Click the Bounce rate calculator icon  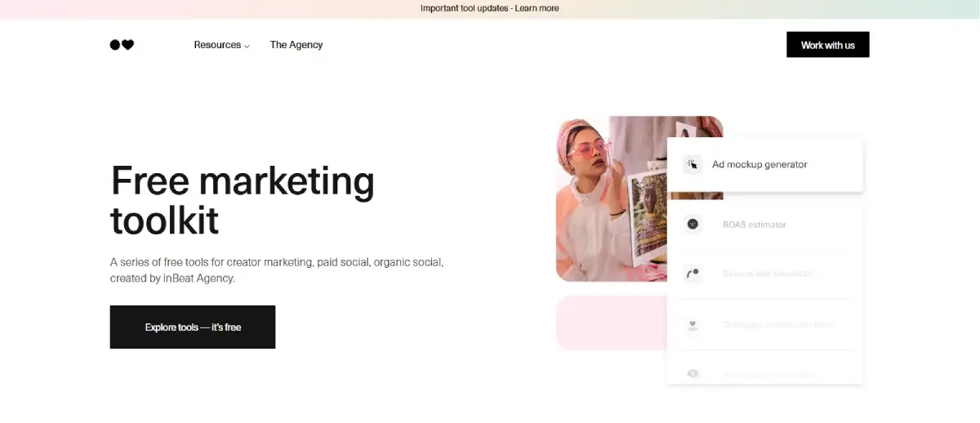693,274
